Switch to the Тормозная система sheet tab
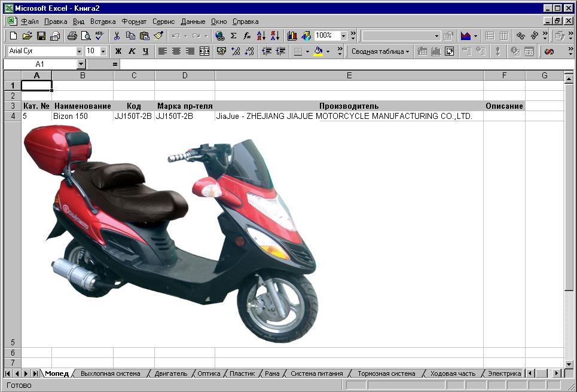This screenshot has height=392, width=577. click(386, 373)
